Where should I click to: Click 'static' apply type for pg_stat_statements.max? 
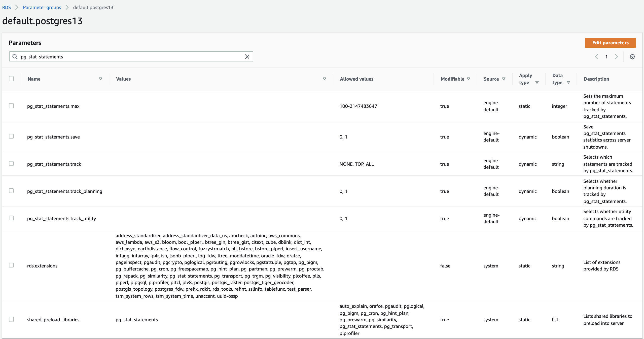click(x=524, y=106)
